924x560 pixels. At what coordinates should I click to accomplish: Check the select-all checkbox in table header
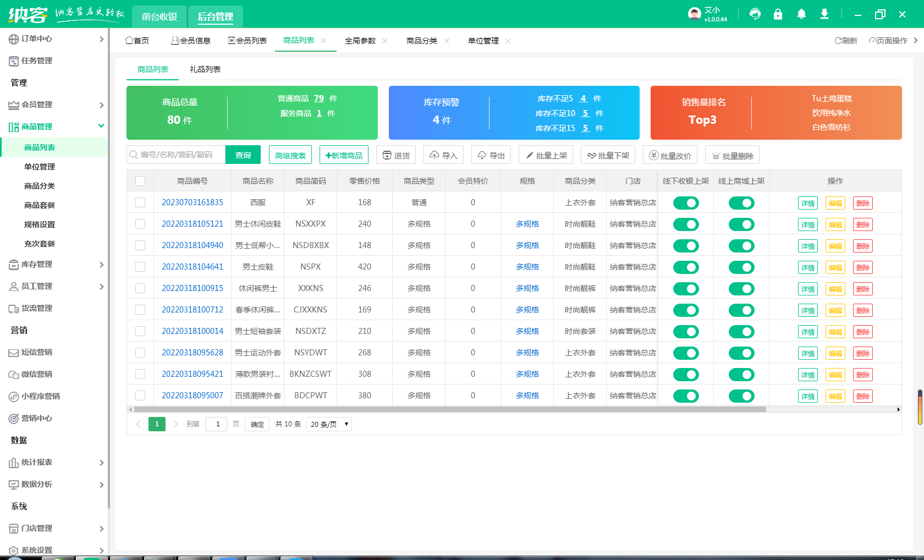[141, 180]
